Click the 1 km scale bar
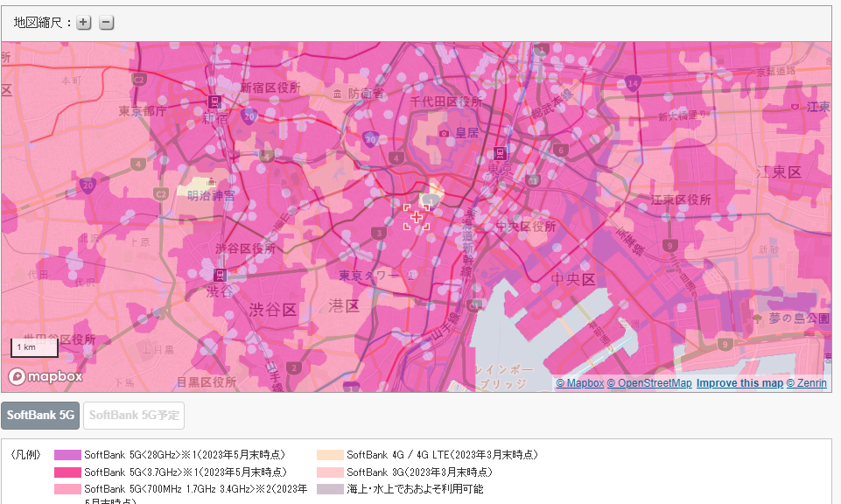The height and width of the screenshot is (504, 841). (x=34, y=347)
